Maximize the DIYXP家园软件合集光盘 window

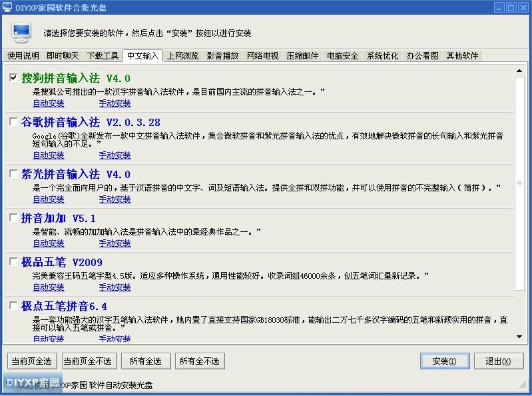511,7
